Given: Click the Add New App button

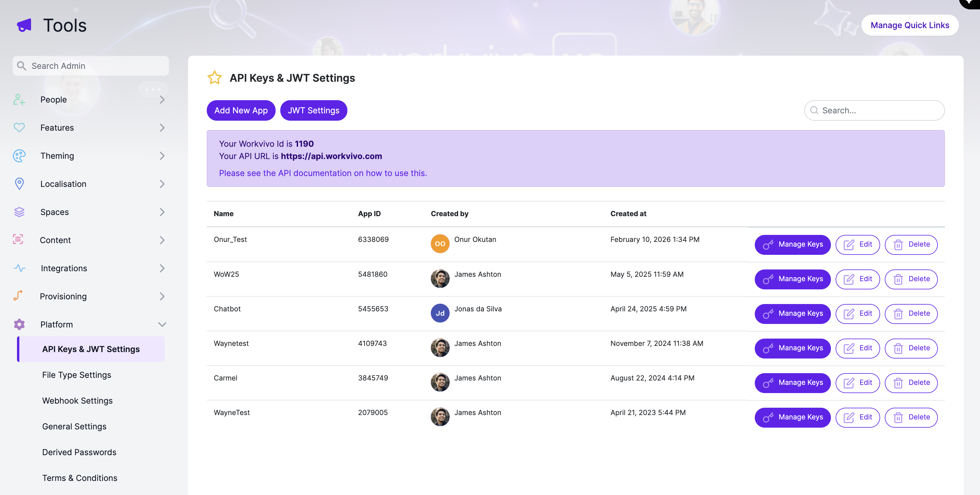Looking at the screenshot, I should tap(241, 110).
